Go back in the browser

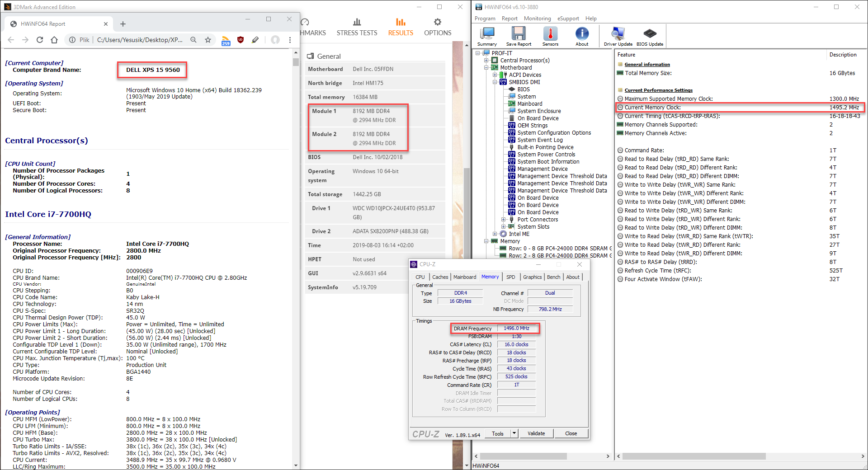pyautogui.click(x=11, y=40)
